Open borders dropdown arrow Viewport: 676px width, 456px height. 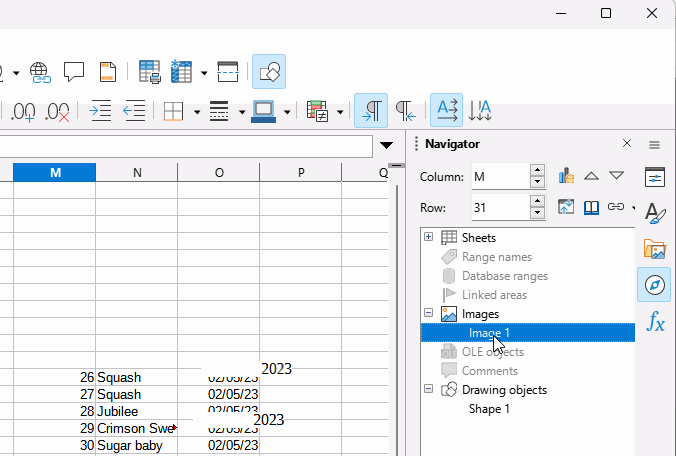[197, 112]
